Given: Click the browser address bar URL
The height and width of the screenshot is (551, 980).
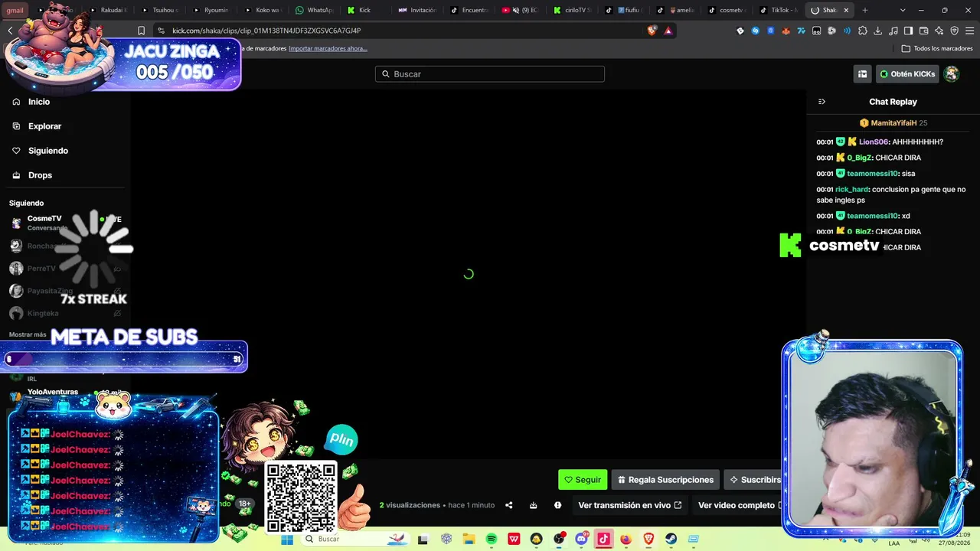Looking at the screenshot, I should (x=266, y=31).
